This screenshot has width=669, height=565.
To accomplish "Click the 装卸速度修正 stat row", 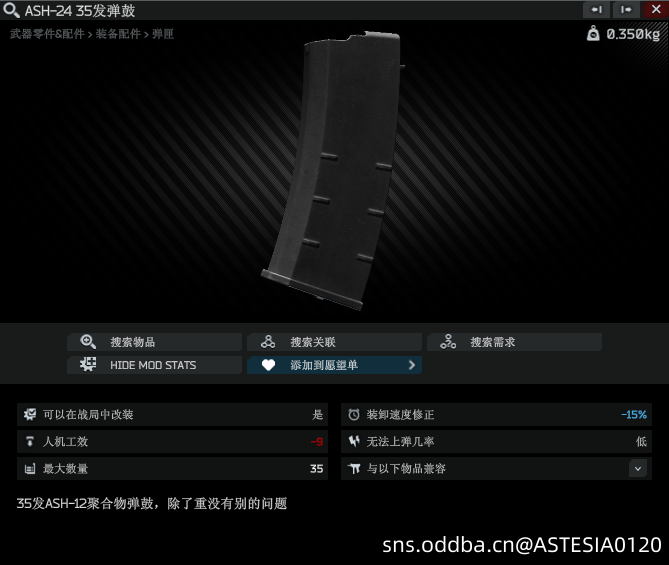I will 496,415.
